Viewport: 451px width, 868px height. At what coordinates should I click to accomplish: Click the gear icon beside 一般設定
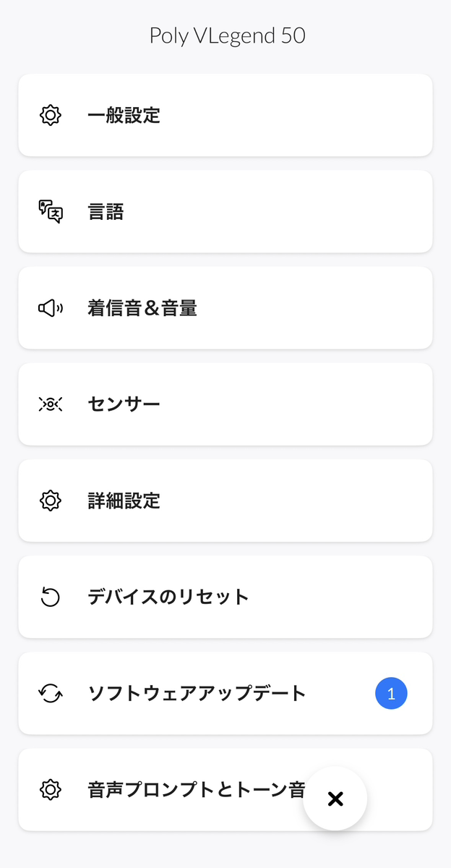coord(50,115)
